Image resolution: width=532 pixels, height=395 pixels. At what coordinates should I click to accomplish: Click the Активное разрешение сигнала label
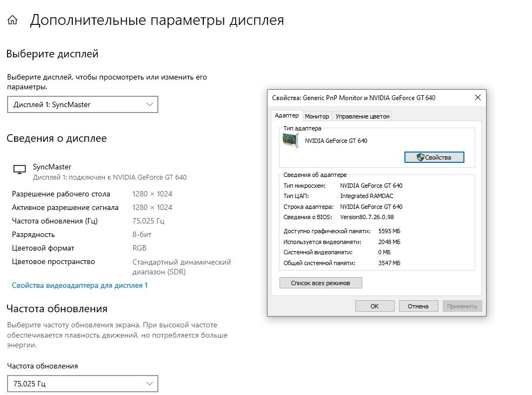coord(65,208)
